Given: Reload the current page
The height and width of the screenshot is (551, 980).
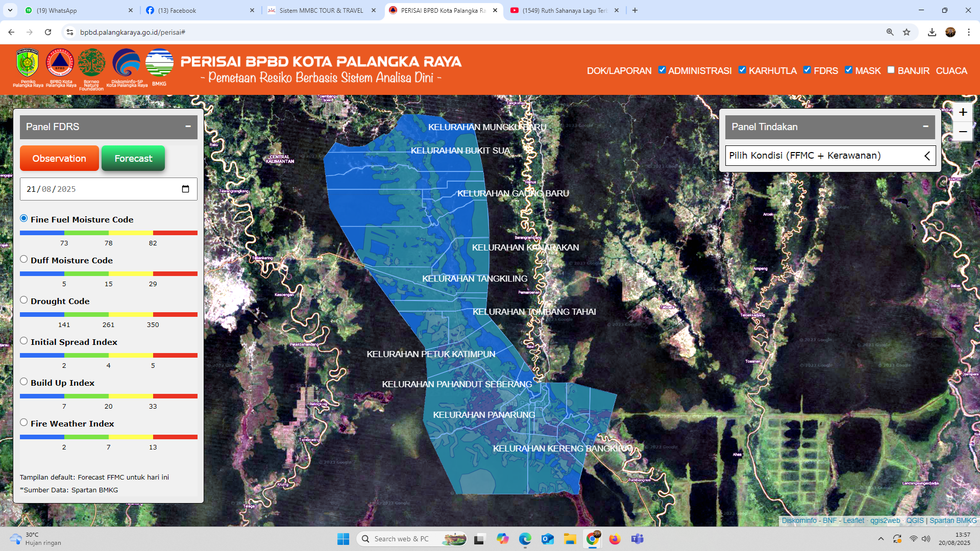Looking at the screenshot, I should point(48,32).
